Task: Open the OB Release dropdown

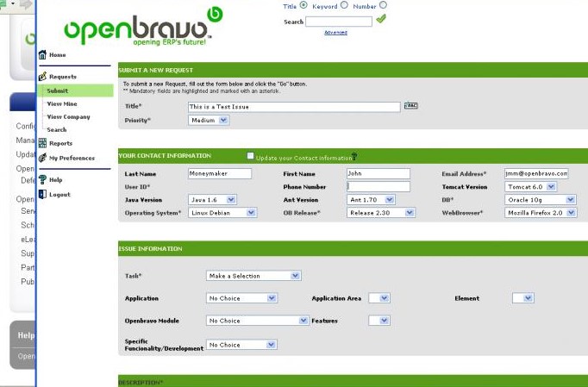Action: click(x=381, y=213)
